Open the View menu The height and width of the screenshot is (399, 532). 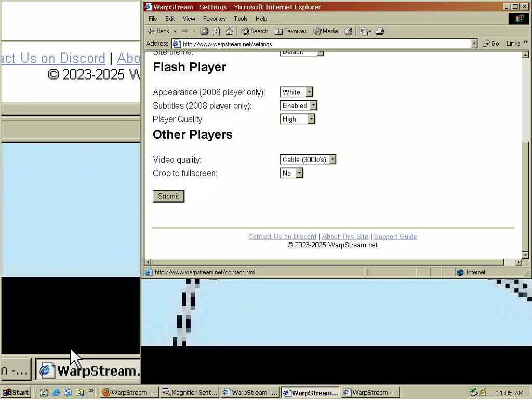[x=189, y=19]
